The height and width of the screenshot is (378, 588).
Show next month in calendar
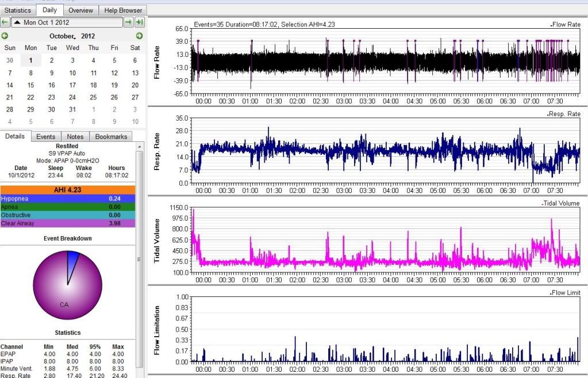point(139,36)
